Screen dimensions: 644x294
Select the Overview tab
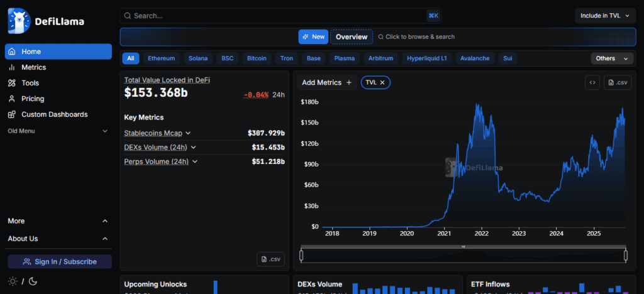click(351, 37)
